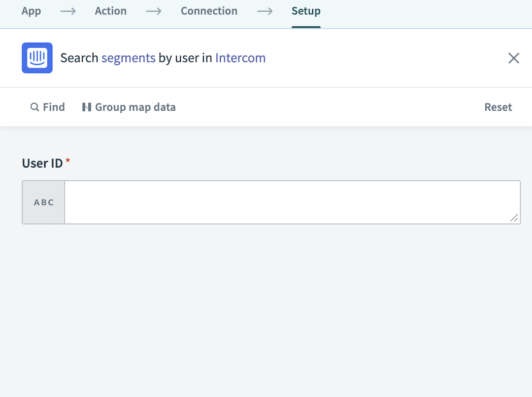Select the active Setup step
This screenshot has height=397, width=532.
(x=306, y=11)
